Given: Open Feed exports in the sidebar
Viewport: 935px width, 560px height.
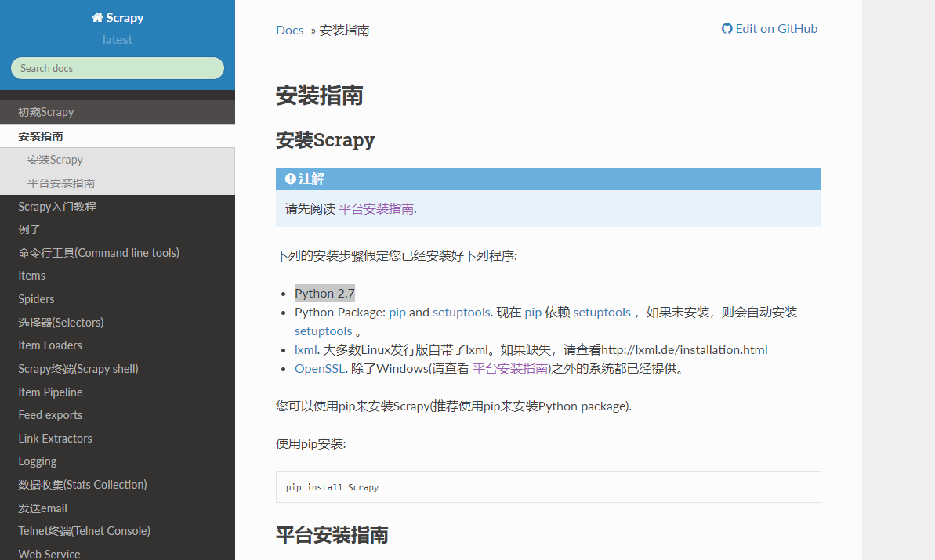Looking at the screenshot, I should [118, 415].
